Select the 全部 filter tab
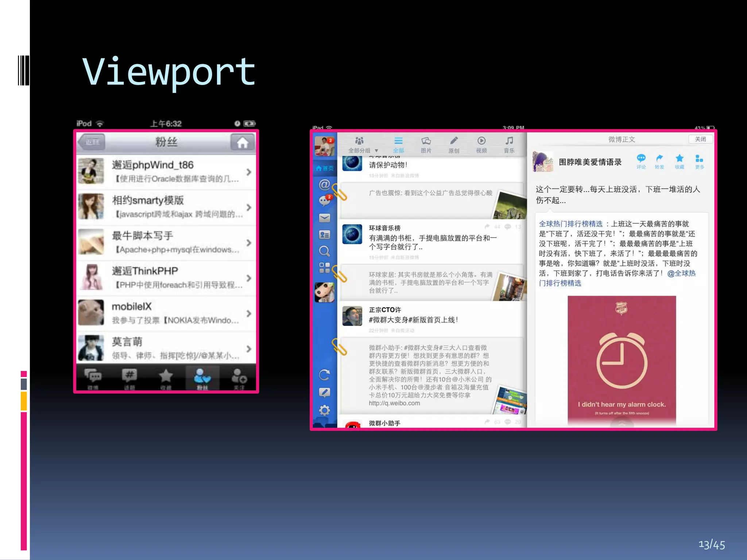 pyautogui.click(x=398, y=145)
